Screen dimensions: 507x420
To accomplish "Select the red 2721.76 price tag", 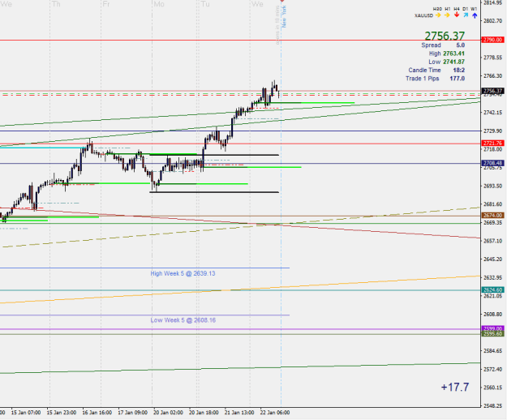I will click(492, 143).
